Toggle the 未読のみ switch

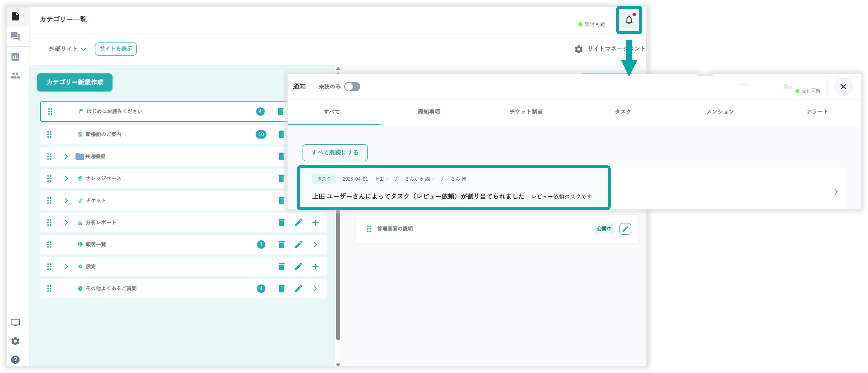[x=352, y=87]
